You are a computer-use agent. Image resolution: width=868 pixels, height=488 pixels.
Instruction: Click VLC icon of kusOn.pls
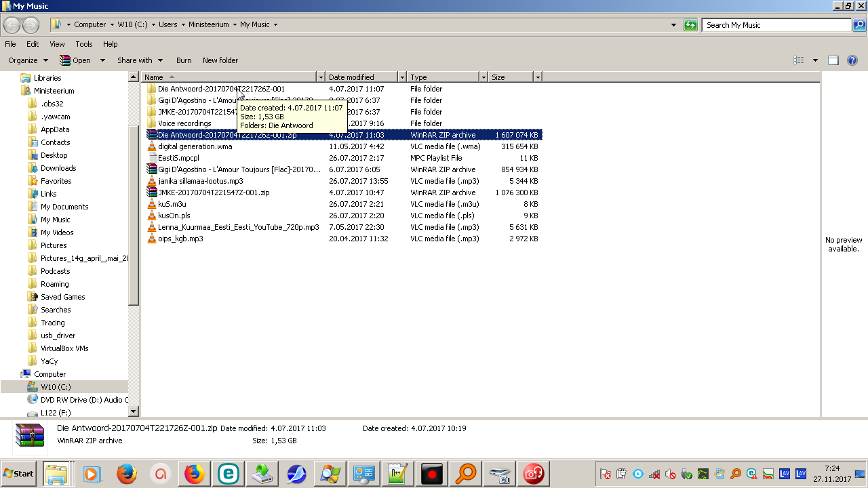(x=152, y=216)
